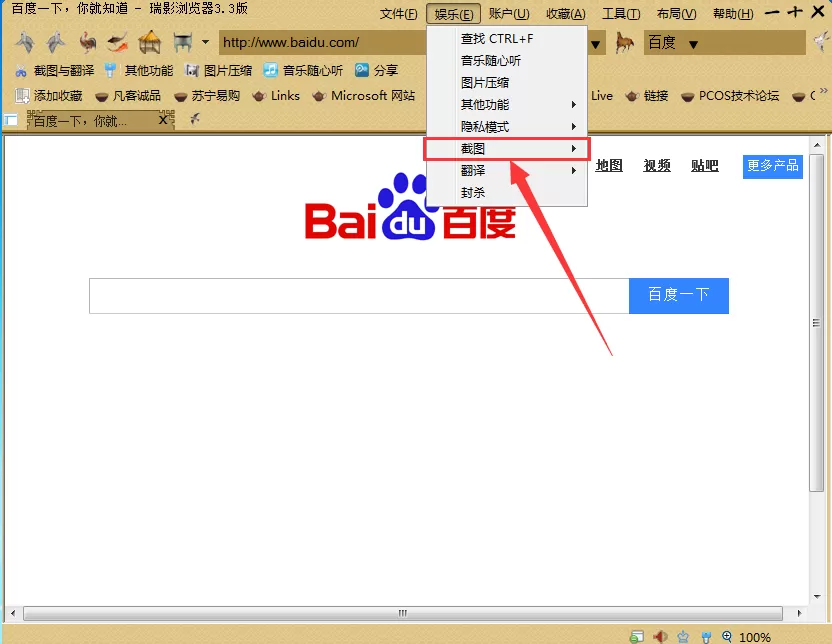Open the 收藏(A) menu
The image size is (832, 644).
point(566,14)
